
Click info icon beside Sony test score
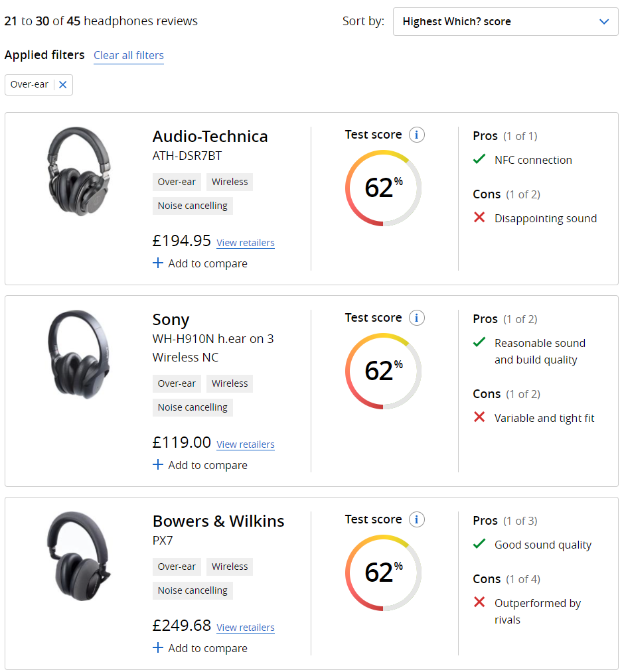[x=416, y=318]
